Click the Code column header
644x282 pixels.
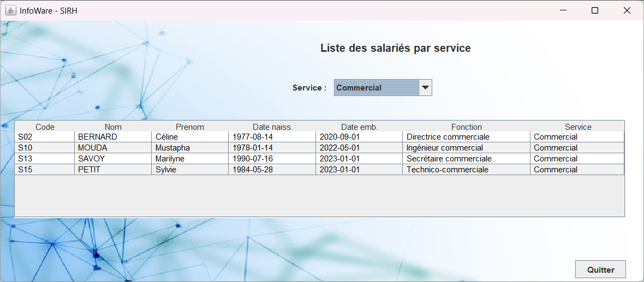click(x=45, y=127)
